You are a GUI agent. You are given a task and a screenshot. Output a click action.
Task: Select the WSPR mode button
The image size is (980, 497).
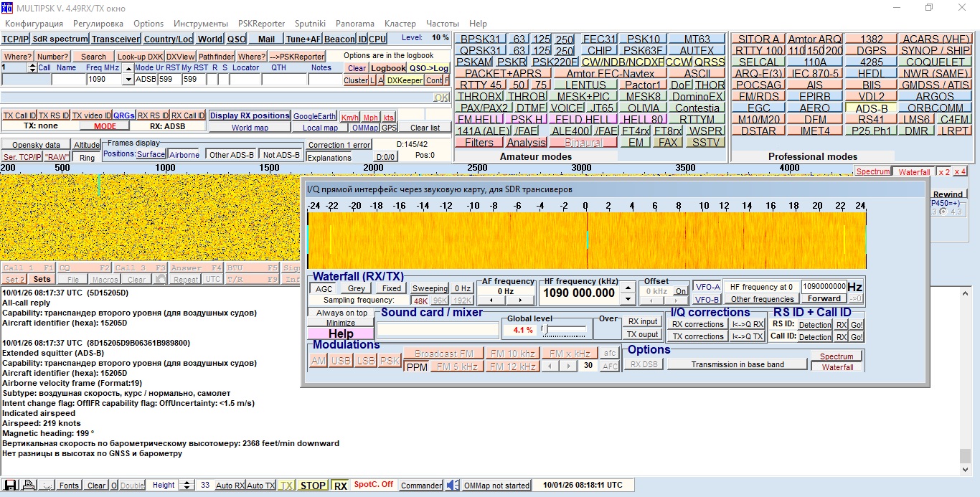705,131
